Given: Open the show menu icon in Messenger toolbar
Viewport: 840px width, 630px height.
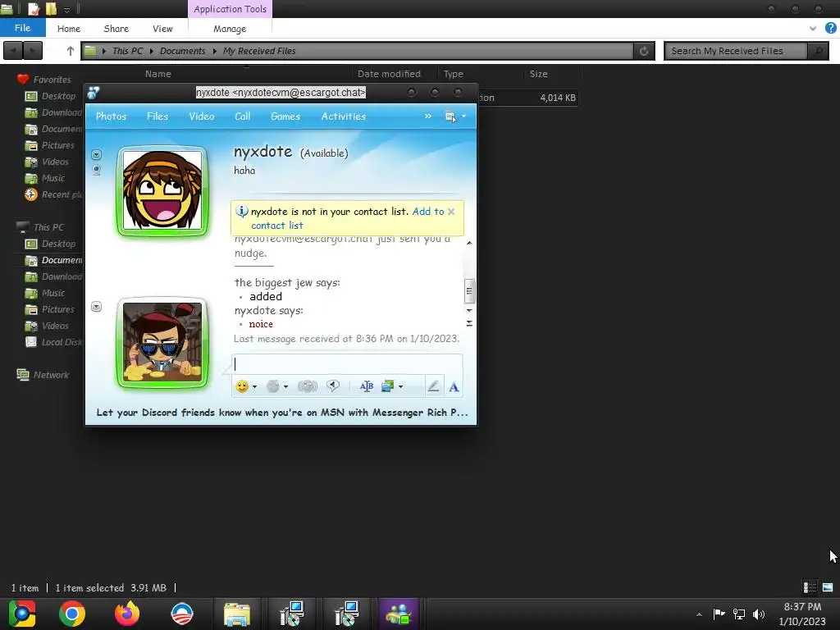Looking at the screenshot, I should pyautogui.click(x=450, y=116).
